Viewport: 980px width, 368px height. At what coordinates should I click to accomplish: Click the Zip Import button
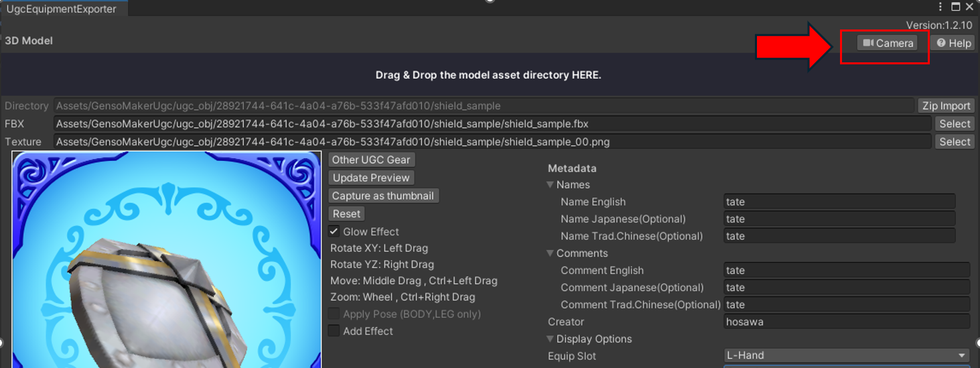coord(946,106)
